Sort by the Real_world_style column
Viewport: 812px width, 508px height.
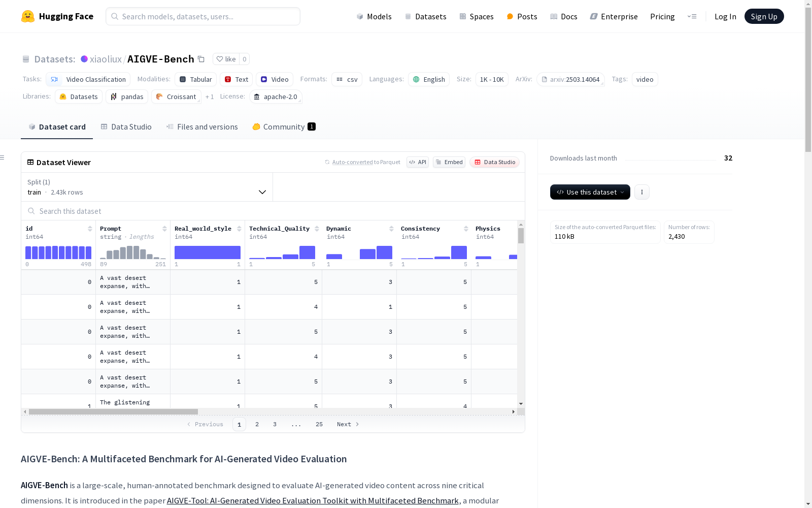point(239,229)
